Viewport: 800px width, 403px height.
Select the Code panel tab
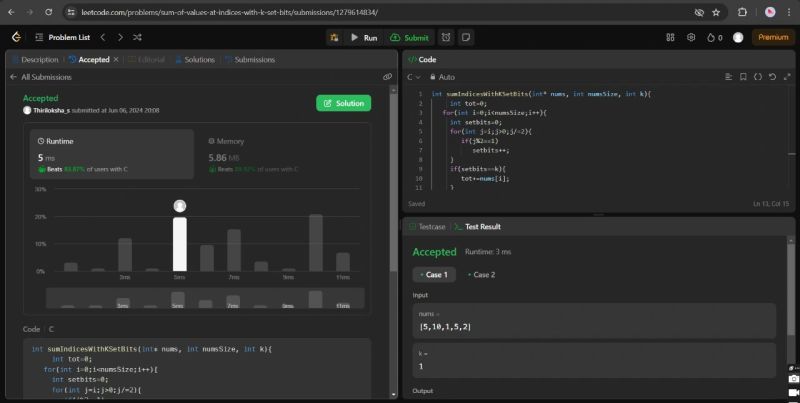coord(422,60)
